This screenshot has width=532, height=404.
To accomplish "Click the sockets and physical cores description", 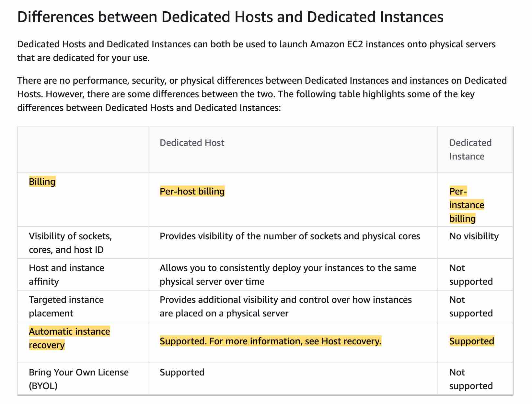I will pos(290,236).
